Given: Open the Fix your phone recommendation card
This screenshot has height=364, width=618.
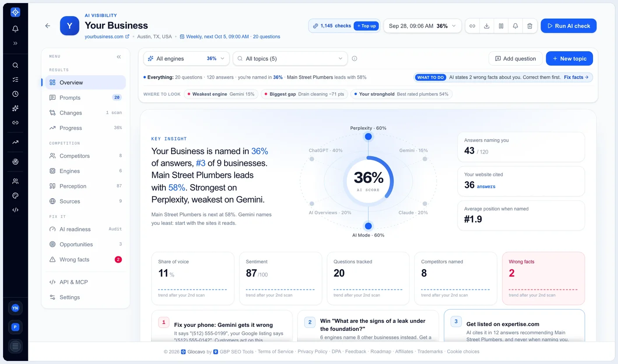Looking at the screenshot, I should point(222,326).
